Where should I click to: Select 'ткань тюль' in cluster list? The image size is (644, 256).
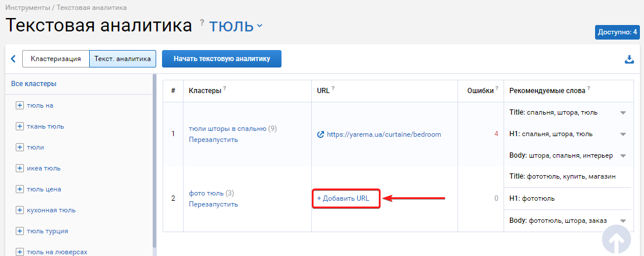[x=45, y=126]
